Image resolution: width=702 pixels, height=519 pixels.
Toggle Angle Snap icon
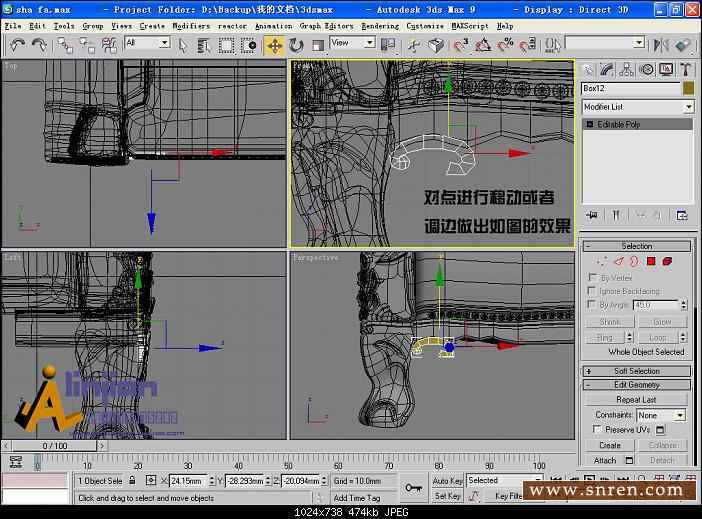(x=483, y=45)
